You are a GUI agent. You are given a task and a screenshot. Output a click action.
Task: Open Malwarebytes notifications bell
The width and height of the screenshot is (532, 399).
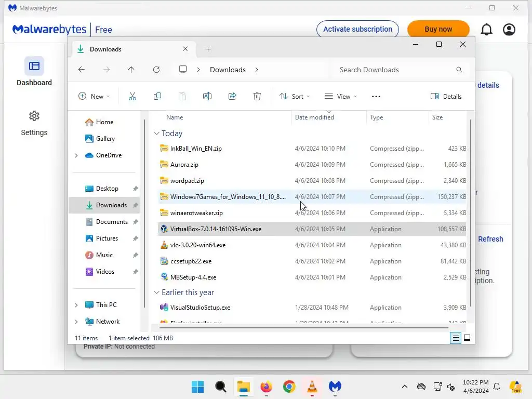(x=486, y=30)
